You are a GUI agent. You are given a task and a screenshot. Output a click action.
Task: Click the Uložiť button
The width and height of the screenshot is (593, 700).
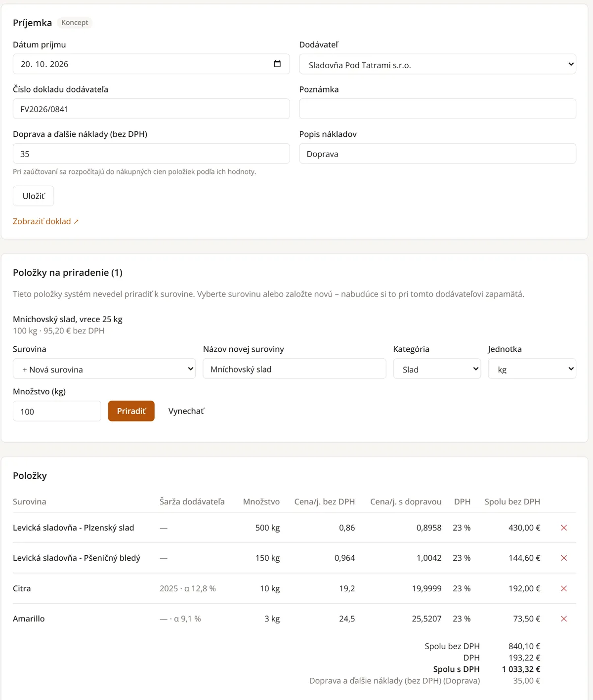34,196
